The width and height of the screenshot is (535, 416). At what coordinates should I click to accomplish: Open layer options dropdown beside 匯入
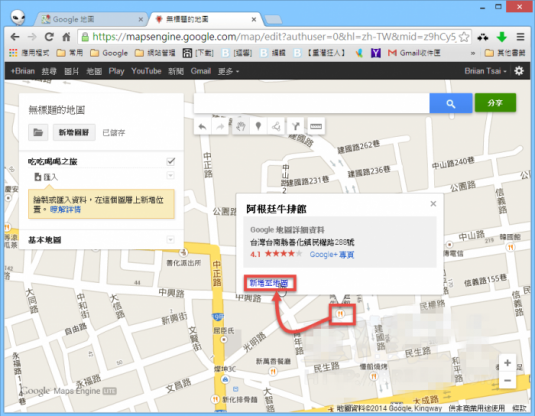tap(170, 175)
